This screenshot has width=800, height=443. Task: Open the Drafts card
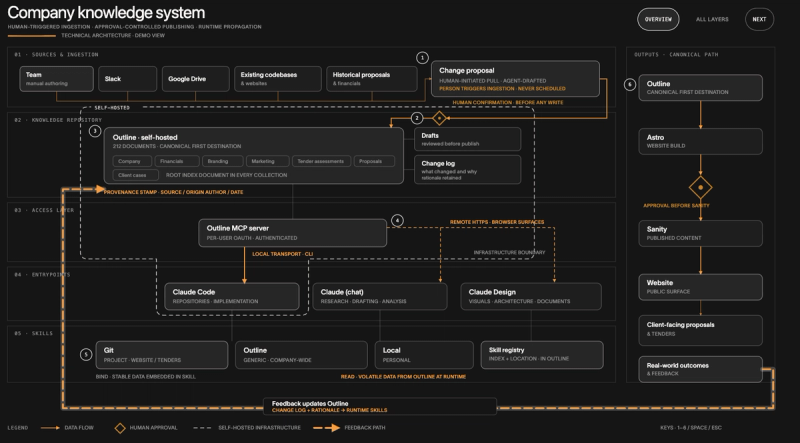[467, 139]
